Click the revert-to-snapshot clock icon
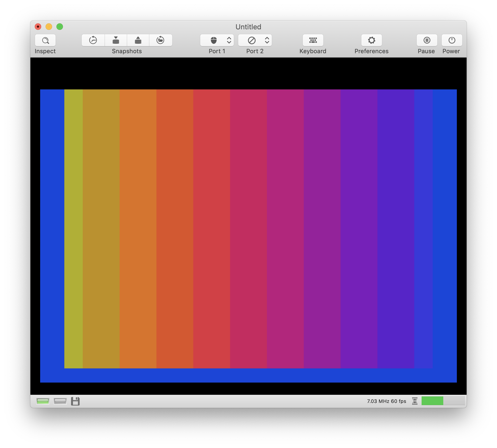Viewport: 497px width, 448px height. tap(93, 40)
